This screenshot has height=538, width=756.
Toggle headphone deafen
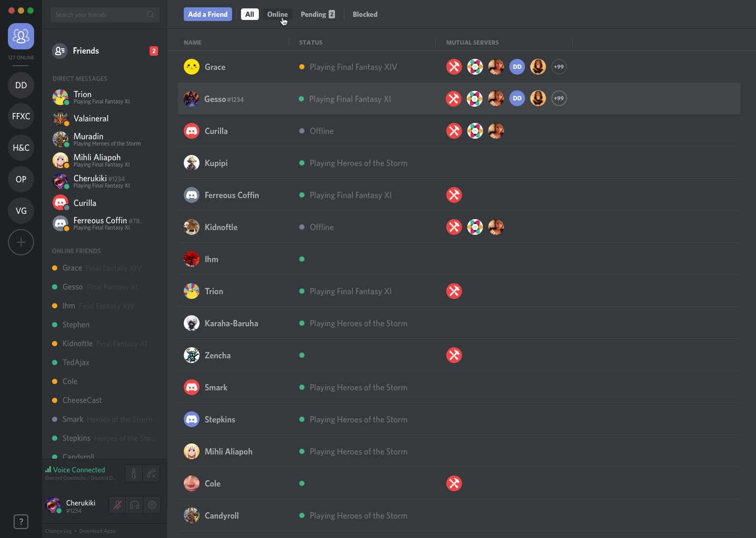[x=135, y=505]
